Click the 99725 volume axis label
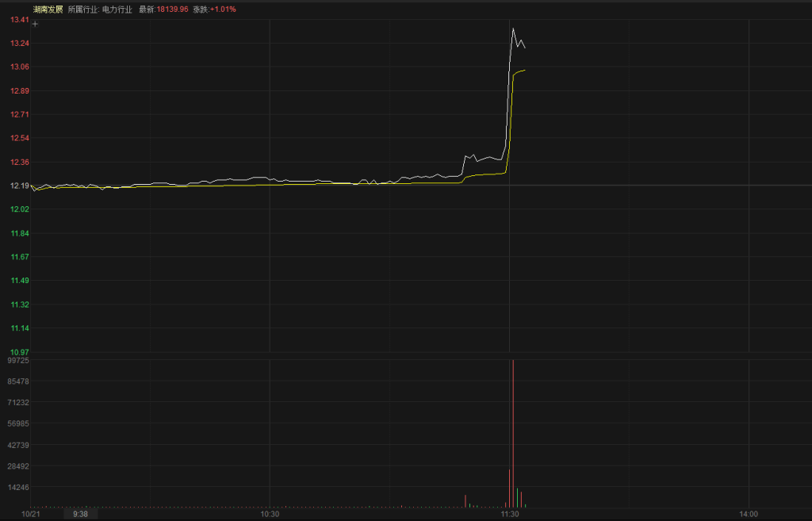The height and width of the screenshot is (521, 812). (x=17, y=360)
